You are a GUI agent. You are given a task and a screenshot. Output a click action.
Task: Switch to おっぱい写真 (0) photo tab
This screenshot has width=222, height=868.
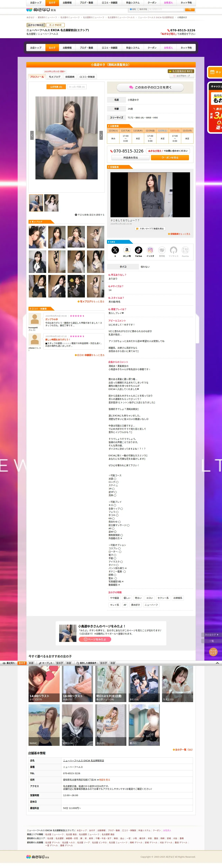pyautogui.click(x=77, y=87)
